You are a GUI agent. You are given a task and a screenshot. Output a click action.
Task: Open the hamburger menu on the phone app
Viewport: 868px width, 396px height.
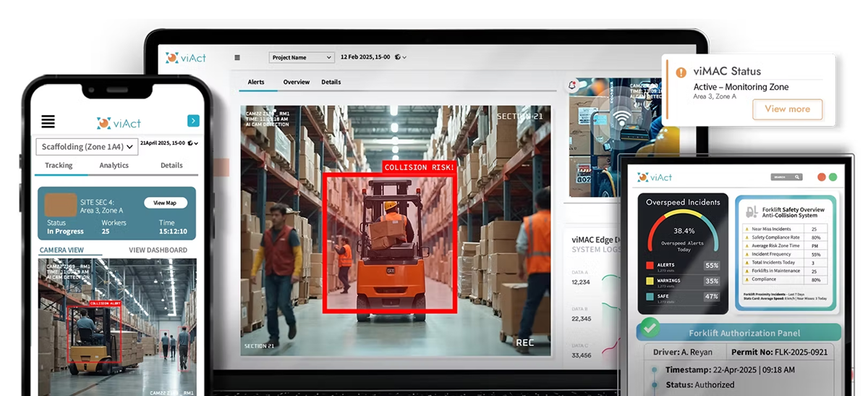pos(48,122)
